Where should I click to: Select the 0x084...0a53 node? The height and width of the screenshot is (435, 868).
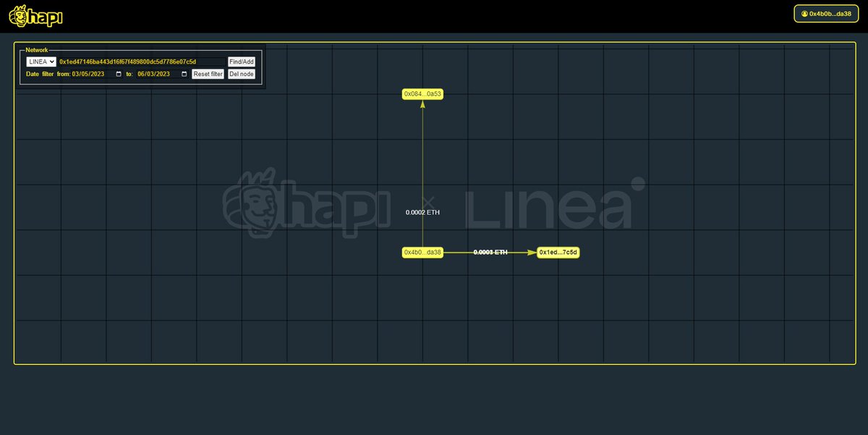pos(422,94)
